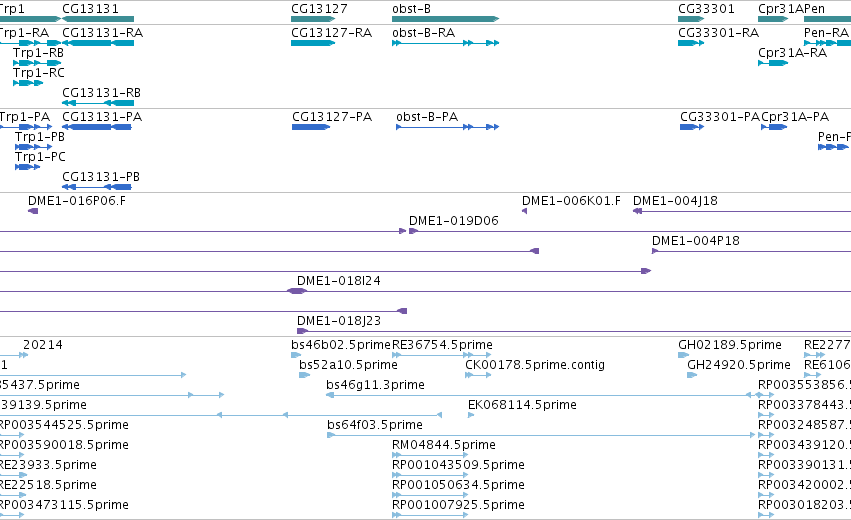Select the CG13131 gene label
This screenshot has width=851, height=520.
tap(90, 9)
